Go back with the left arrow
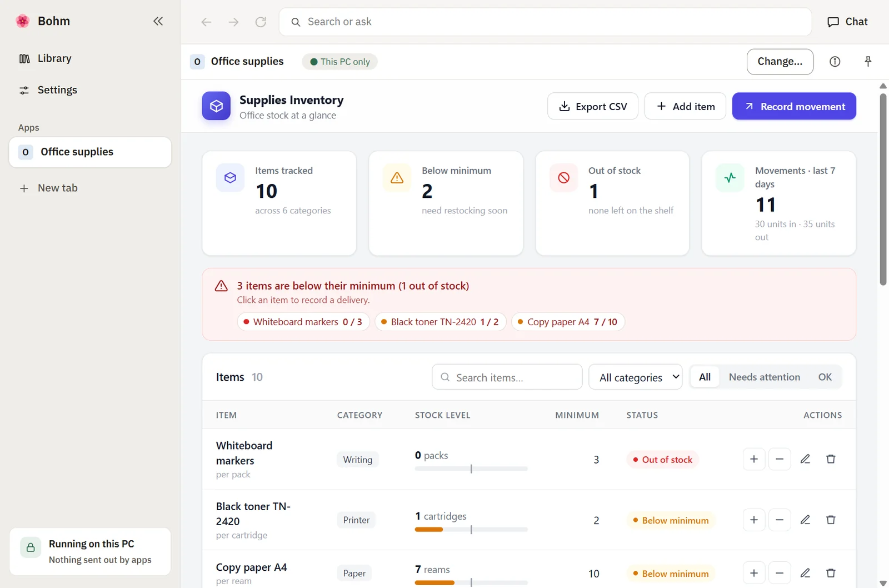The height and width of the screenshot is (588, 889). 206,22
